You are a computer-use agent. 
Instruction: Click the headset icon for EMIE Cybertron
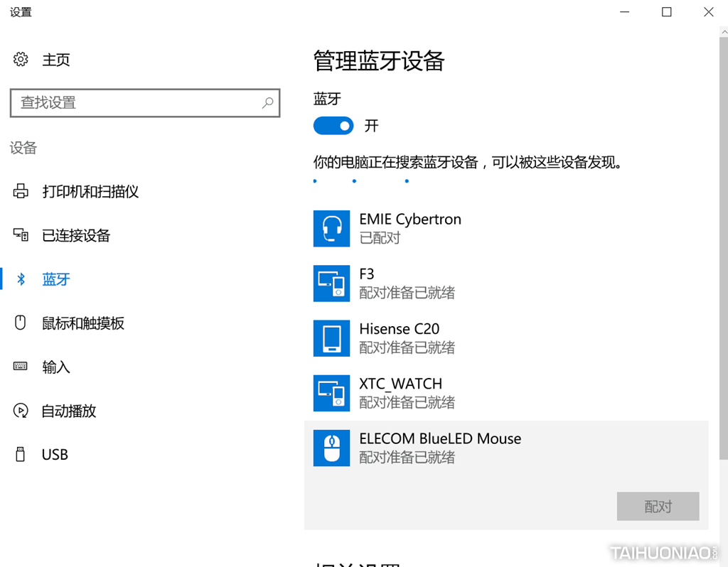click(331, 228)
